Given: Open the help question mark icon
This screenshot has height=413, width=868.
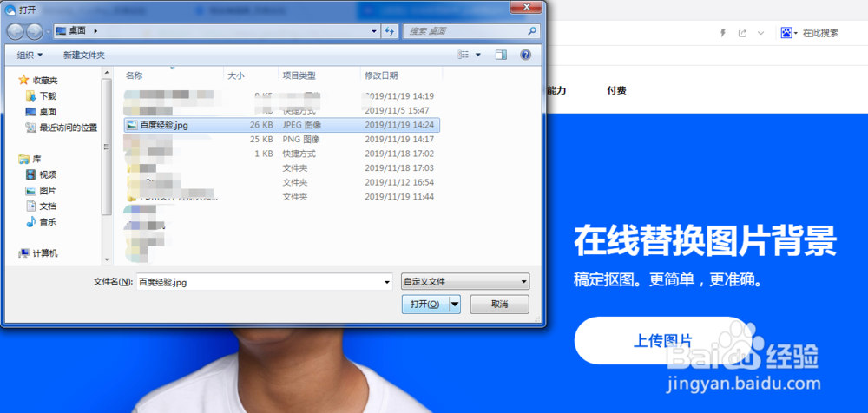Looking at the screenshot, I should 526,55.
